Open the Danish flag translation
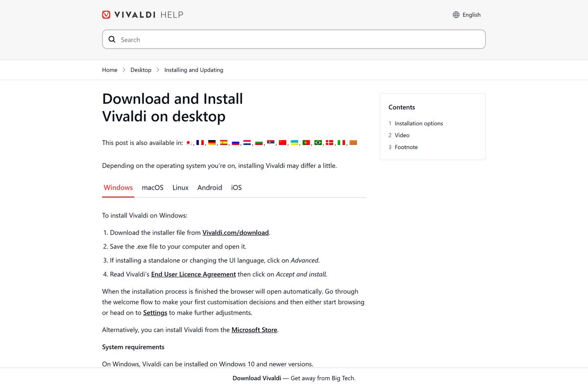 (x=329, y=143)
